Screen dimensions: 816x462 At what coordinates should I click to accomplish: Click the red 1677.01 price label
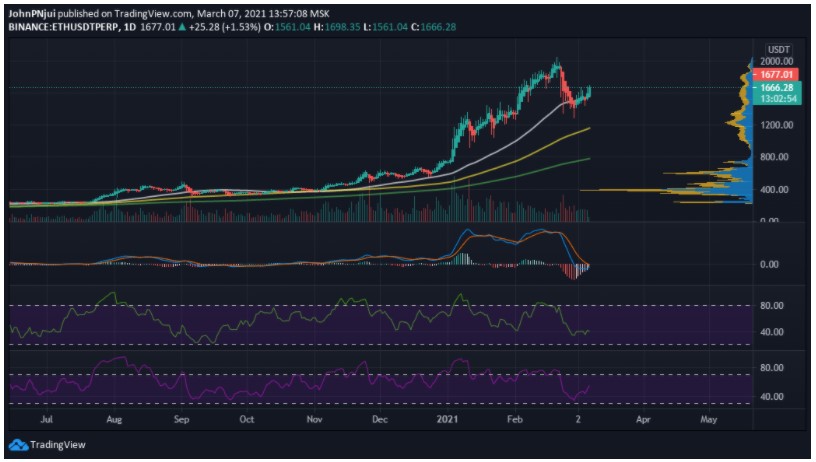pyautogui.click(x=776, y=75)
